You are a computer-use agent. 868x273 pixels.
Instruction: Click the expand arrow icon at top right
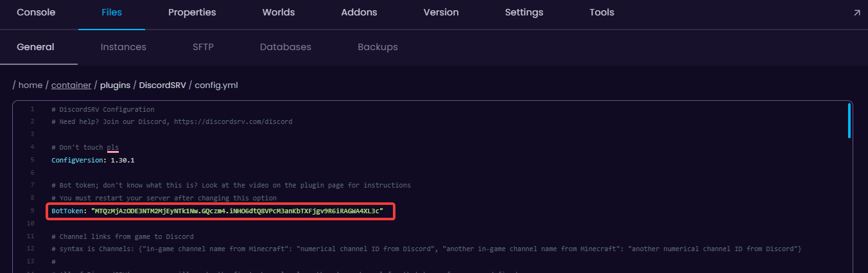[x=856, y=13]
